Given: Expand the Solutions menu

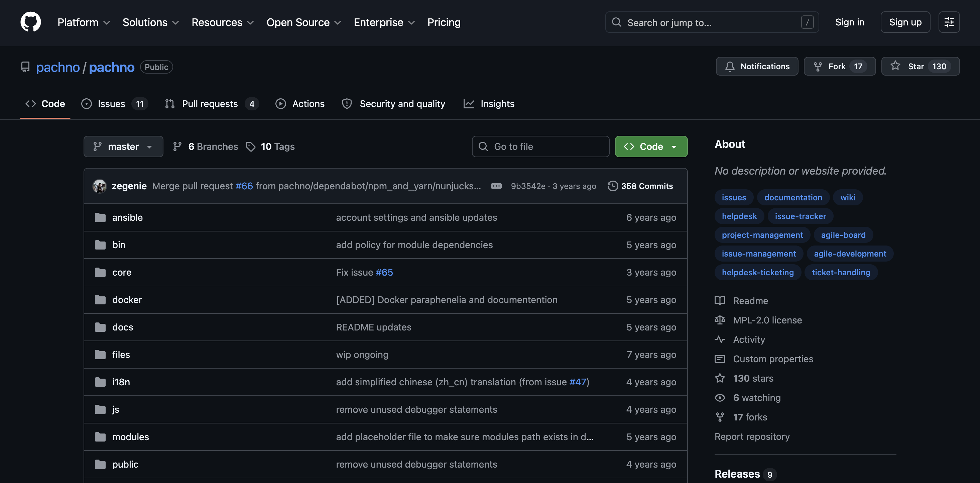Looking at the screenshot, I should [x=151, y=22].
